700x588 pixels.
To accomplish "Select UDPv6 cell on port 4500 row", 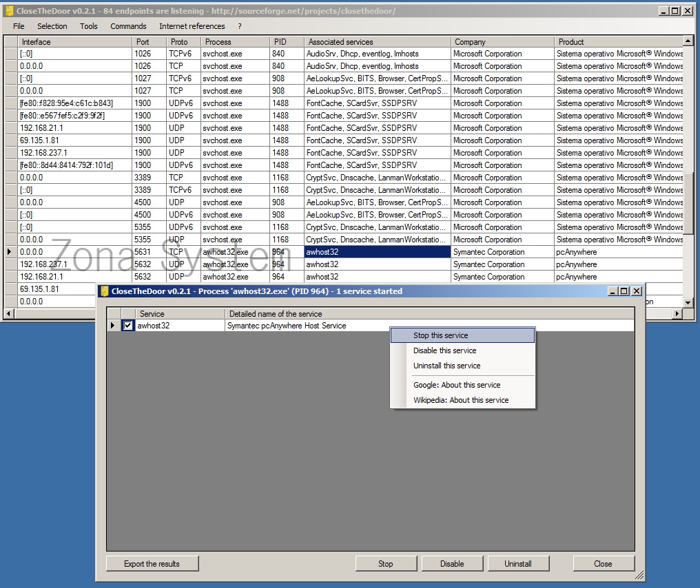I will [x=183, y=215].
